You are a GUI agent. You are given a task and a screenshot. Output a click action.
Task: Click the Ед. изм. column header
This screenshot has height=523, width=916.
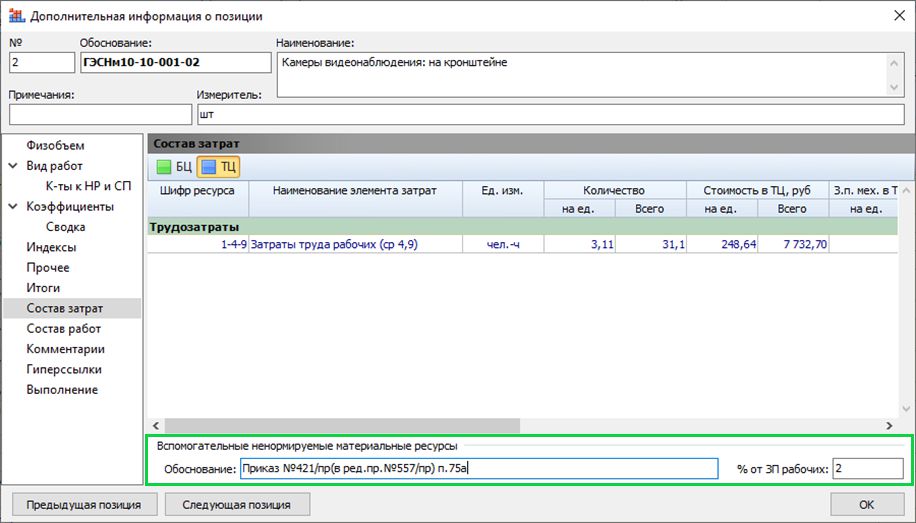click(x=502, y=199)
